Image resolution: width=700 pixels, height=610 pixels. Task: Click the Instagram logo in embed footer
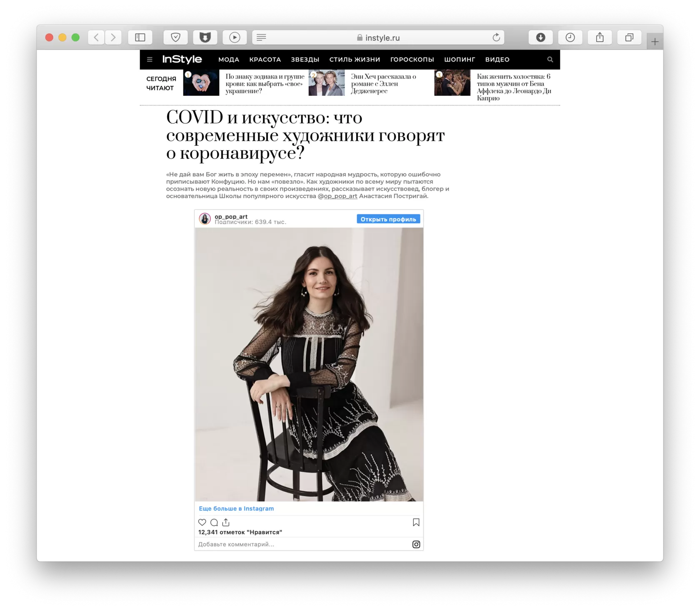point(416,544)
